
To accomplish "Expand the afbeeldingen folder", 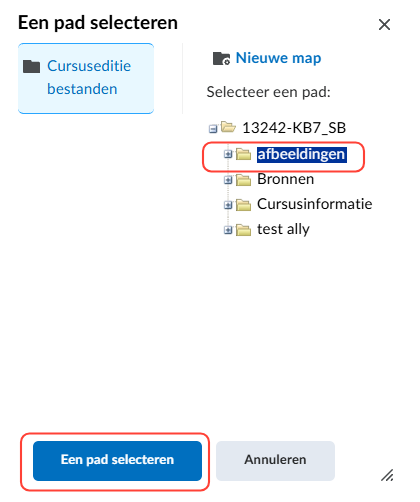I will [228, 154].
